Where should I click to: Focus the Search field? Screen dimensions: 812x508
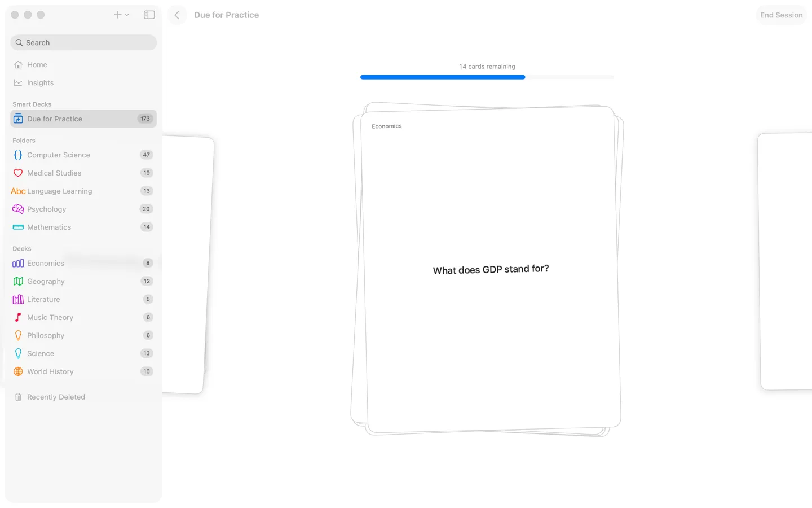(x=83, y=42)
